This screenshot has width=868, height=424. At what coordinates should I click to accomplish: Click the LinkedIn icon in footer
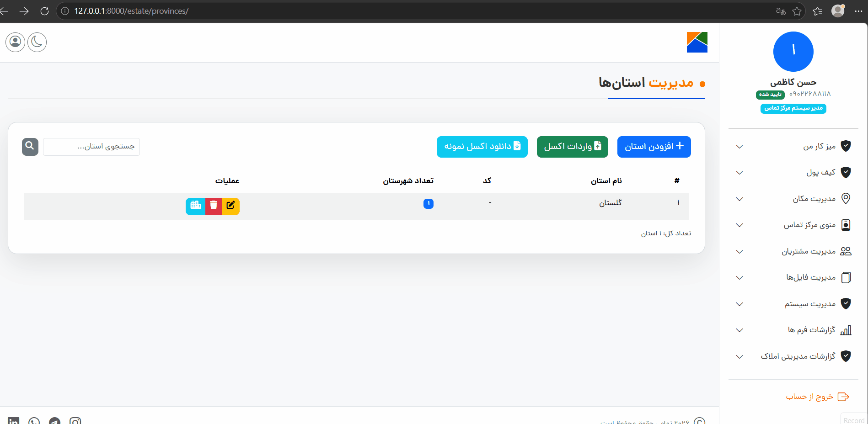13,420
